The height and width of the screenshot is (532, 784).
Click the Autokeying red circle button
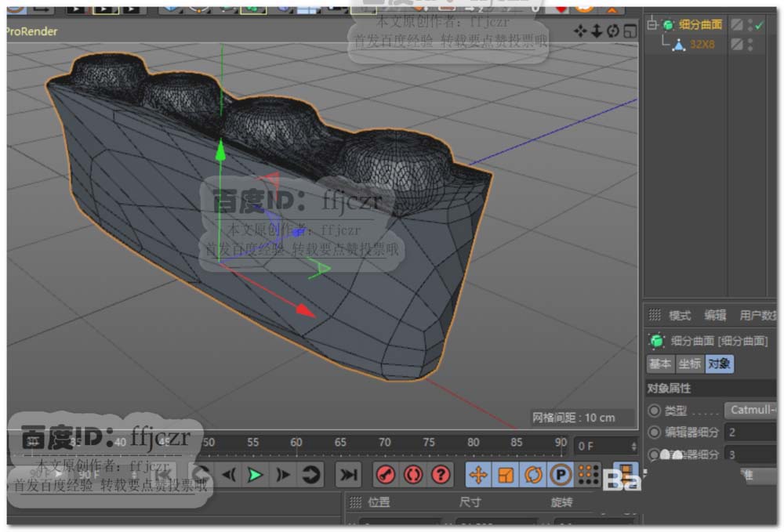[x=413, y=474]
